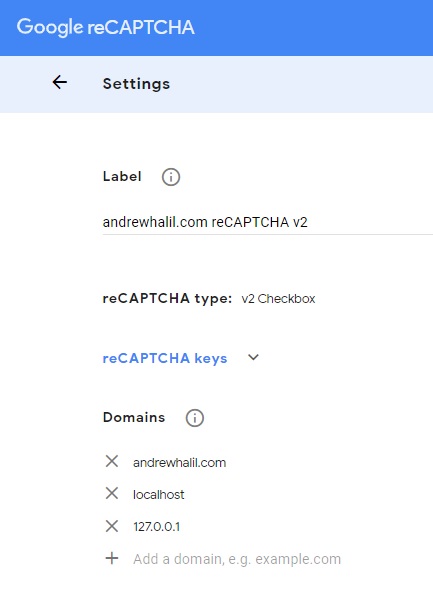
Task: Edit the Label text field
Action: [268, 222]
